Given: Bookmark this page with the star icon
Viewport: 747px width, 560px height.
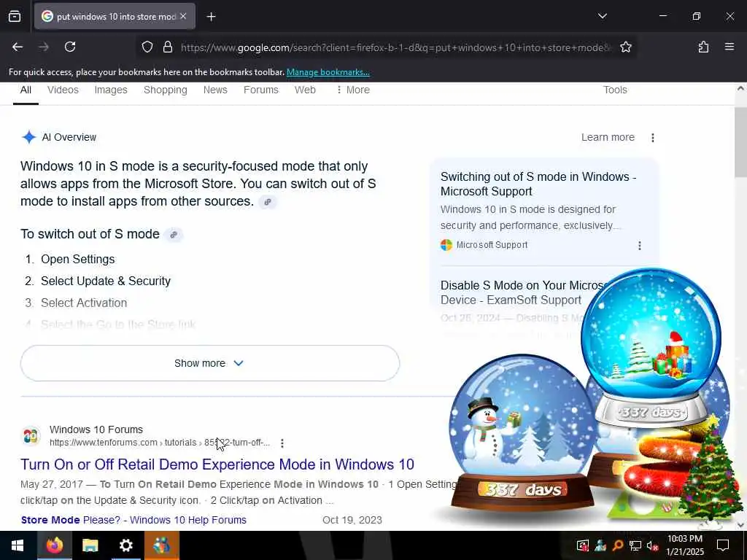Looking at the screenshot, I should tap(625, 47).
